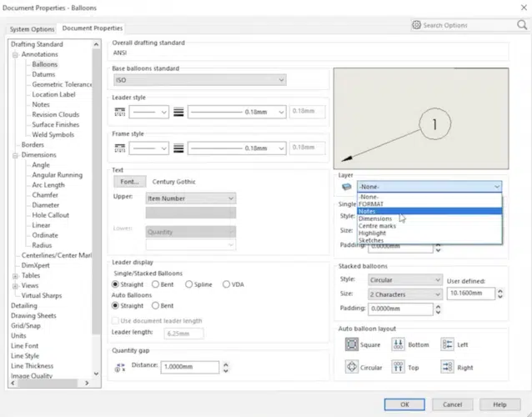Viewport: 532px width, 417px height.
Task: Click the Cancel button
Action: point(452,404)
